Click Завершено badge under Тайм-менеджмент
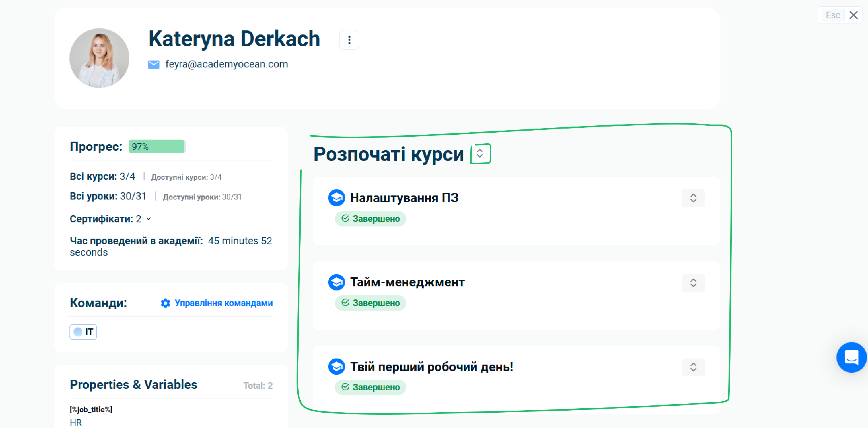This screenshot has height=428, width=868. point(370,303)
